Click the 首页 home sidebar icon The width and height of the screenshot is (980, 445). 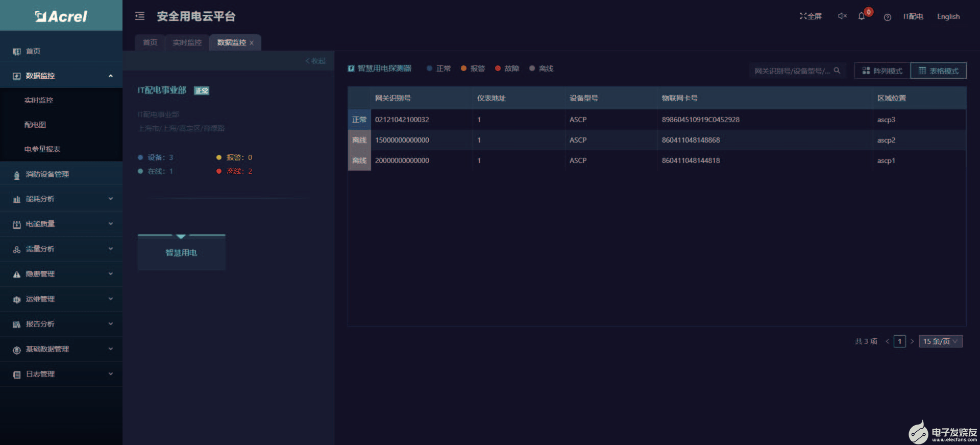pos(16,52)
